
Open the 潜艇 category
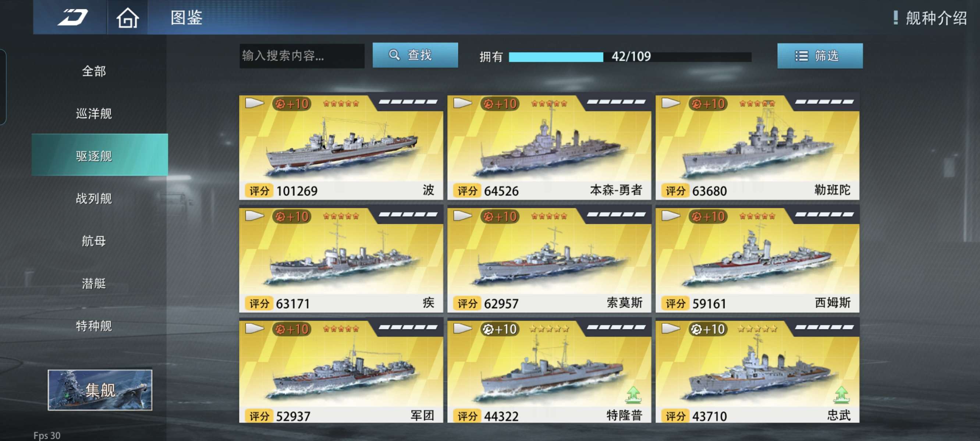click(94, 283)
